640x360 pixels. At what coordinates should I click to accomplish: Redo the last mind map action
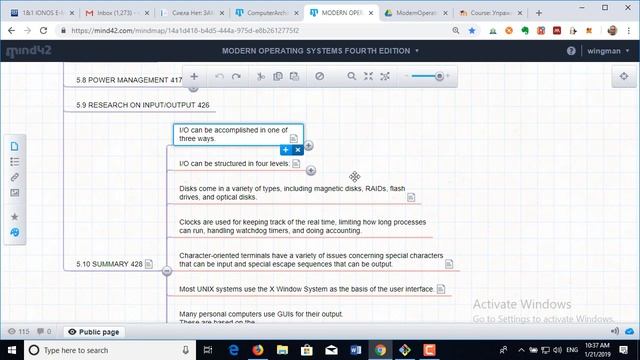point(236,76)
